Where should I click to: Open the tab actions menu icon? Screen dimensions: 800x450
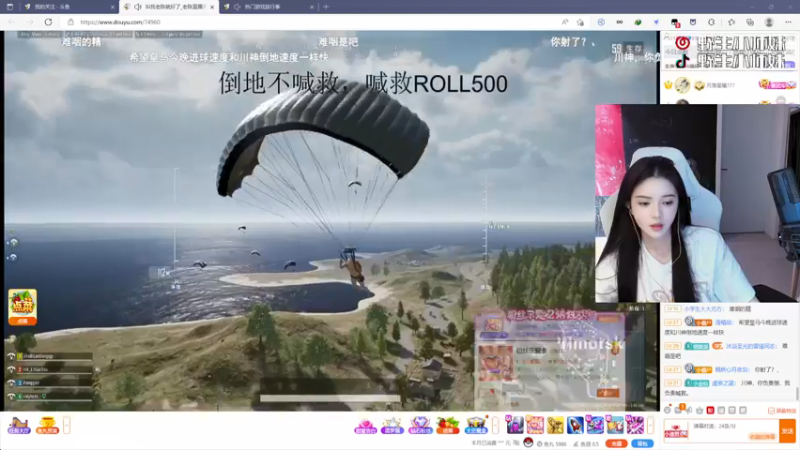tap(10, 7)
